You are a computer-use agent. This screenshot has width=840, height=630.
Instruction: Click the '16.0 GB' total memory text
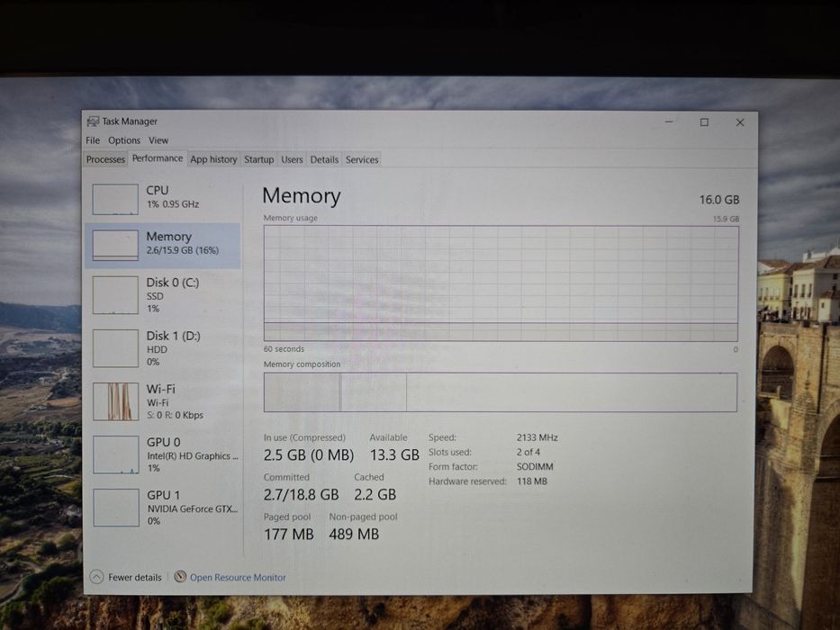click(x=719, y=200)
